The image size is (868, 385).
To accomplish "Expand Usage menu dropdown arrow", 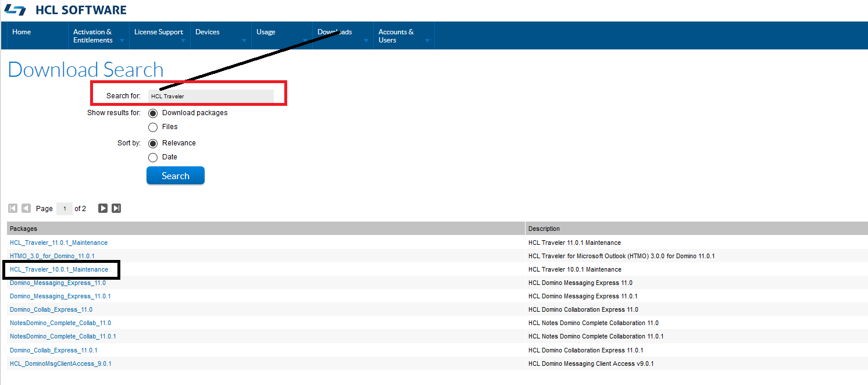I will tap(305, 41).
